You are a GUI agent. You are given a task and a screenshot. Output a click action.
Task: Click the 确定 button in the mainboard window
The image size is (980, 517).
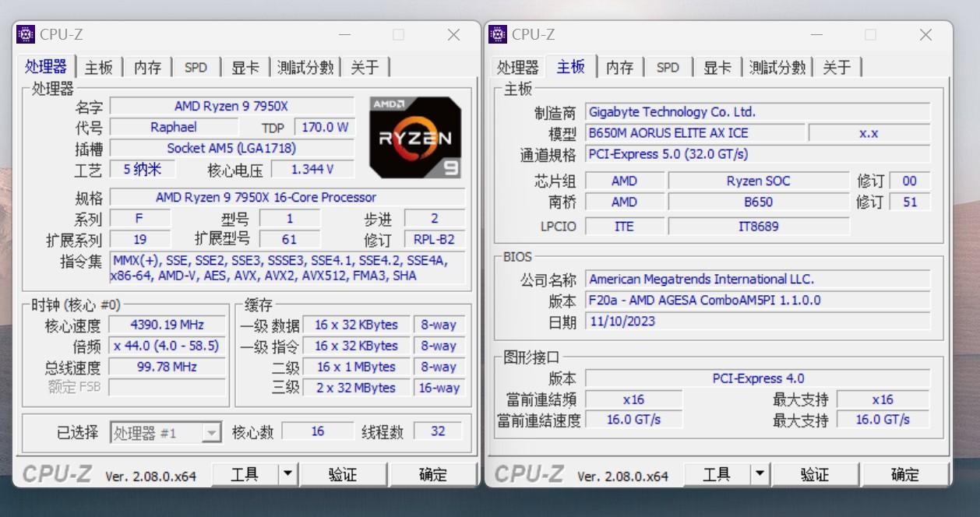coord(905,474)
